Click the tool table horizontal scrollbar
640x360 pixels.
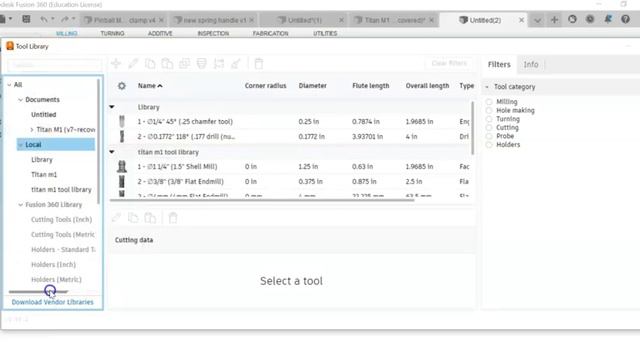pyautogui.click(x=262, y=200)
